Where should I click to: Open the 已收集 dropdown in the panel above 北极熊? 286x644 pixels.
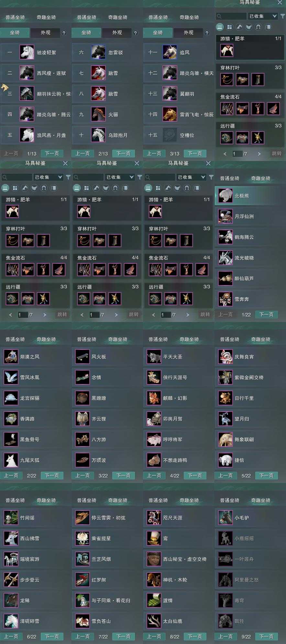(263, 16)
